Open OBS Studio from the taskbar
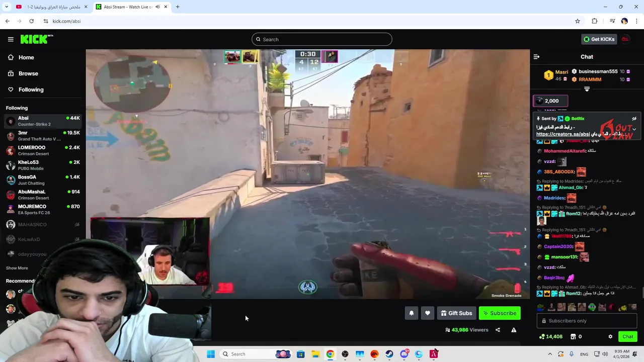 (x=345, y=354)
